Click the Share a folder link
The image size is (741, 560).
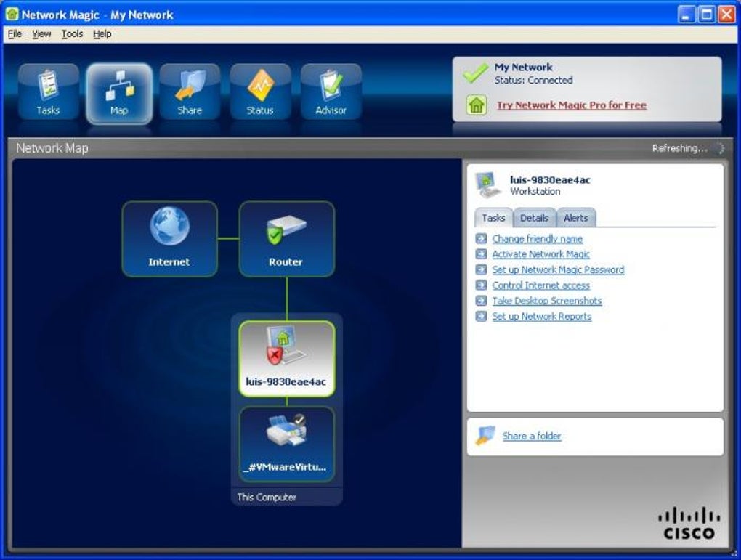click(532, 436)
